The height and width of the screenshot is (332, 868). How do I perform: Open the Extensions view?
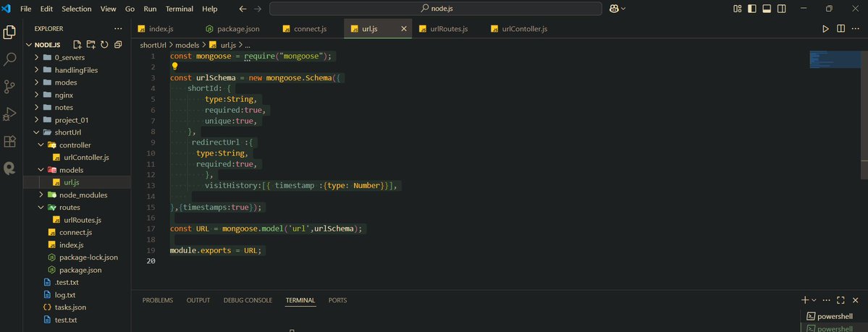point(9,141)
